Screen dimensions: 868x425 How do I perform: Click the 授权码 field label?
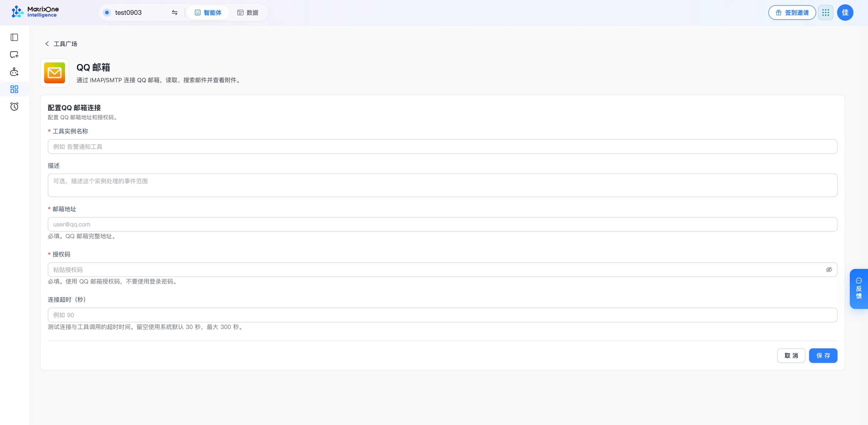61,254
